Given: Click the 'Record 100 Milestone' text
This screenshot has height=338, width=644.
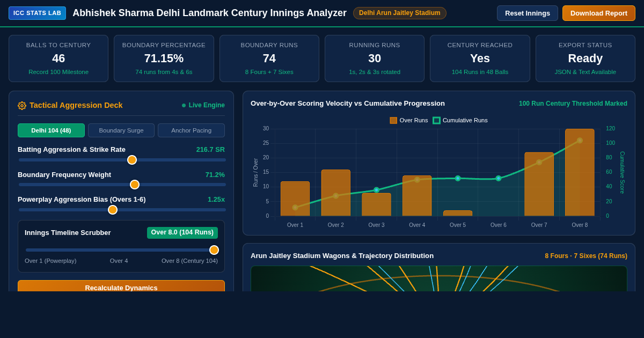Looking at the screenshot, I should (58, 72).
